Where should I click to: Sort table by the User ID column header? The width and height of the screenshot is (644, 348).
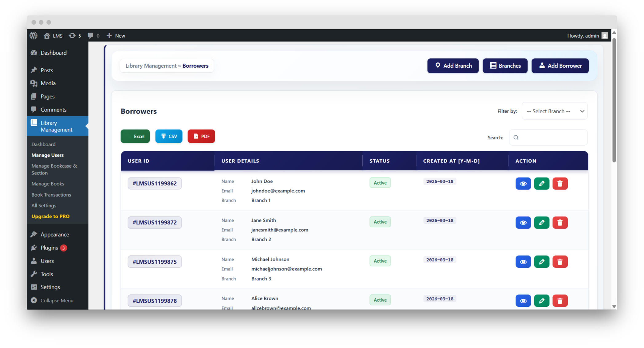pos(139,161)
